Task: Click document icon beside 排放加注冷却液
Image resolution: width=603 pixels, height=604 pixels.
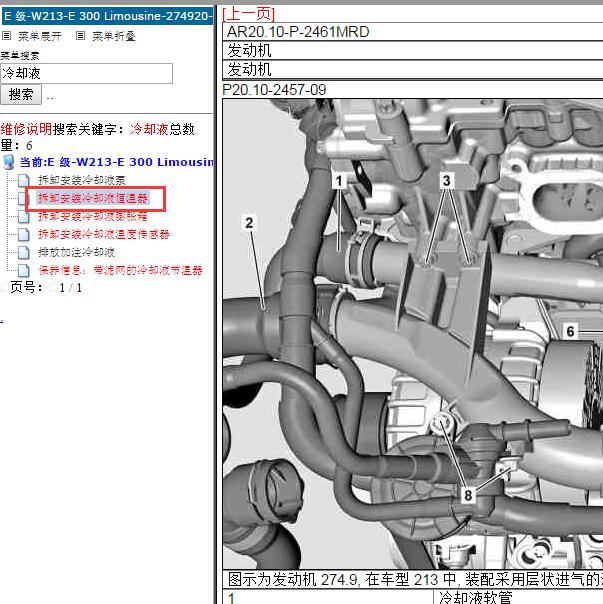Action: [24, 252]
